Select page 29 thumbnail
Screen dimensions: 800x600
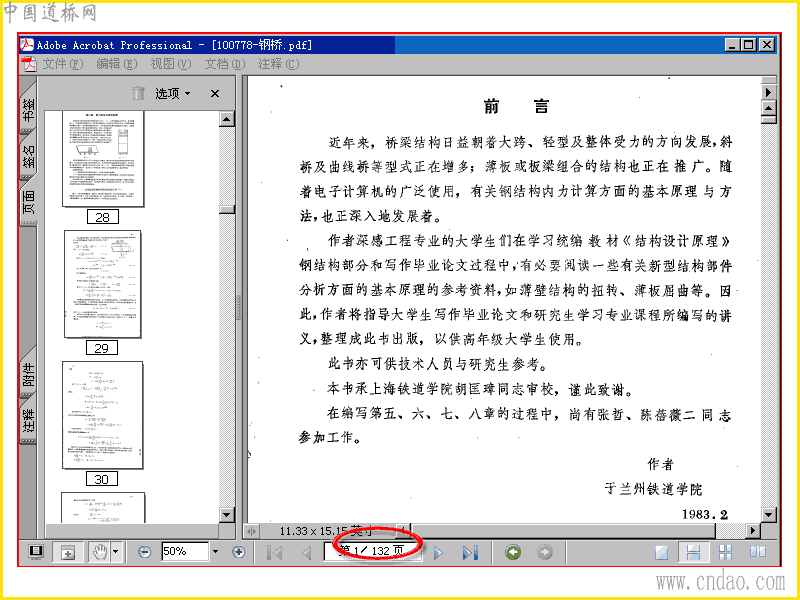coord(102,284)
